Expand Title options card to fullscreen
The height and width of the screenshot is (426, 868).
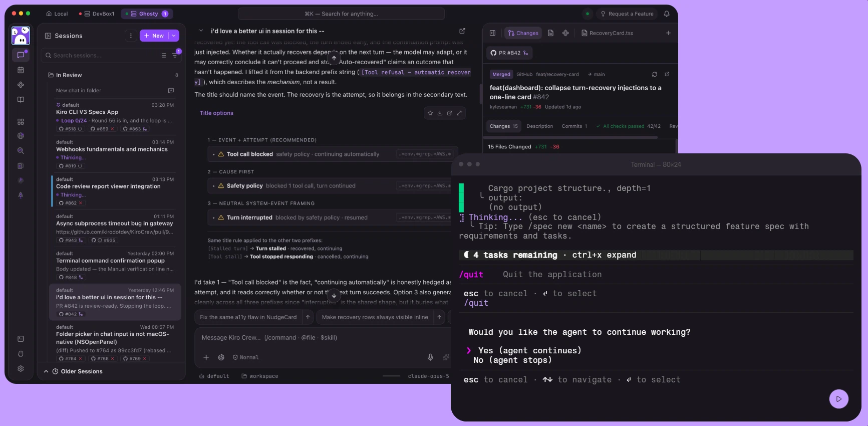pos(459,113)
